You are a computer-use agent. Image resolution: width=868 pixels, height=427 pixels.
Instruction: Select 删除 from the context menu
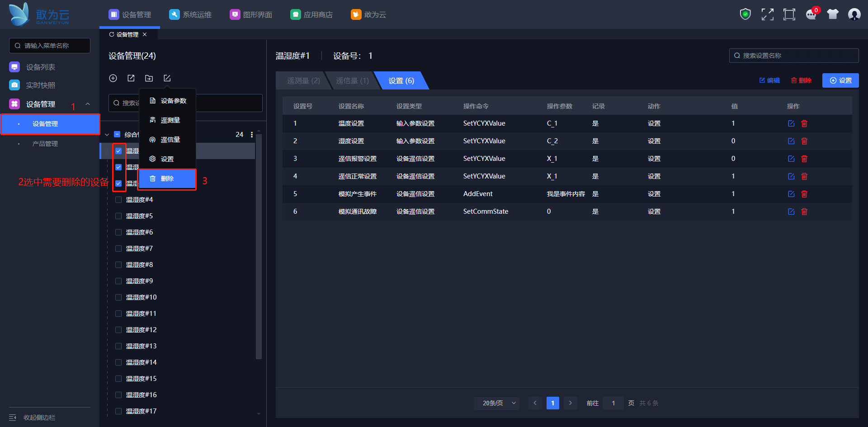[167, 178]
